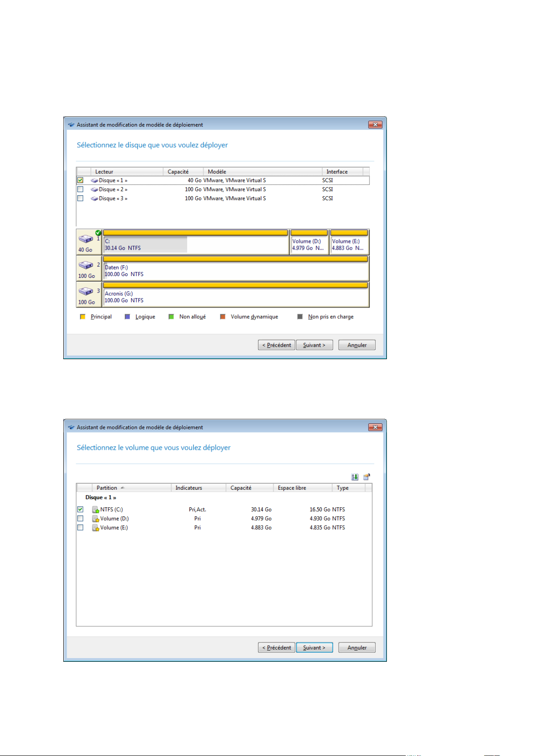The image size is (535, 756).
Task: Check the Volume (E:) checkbox in the volume list
Action: pos(80,527)
